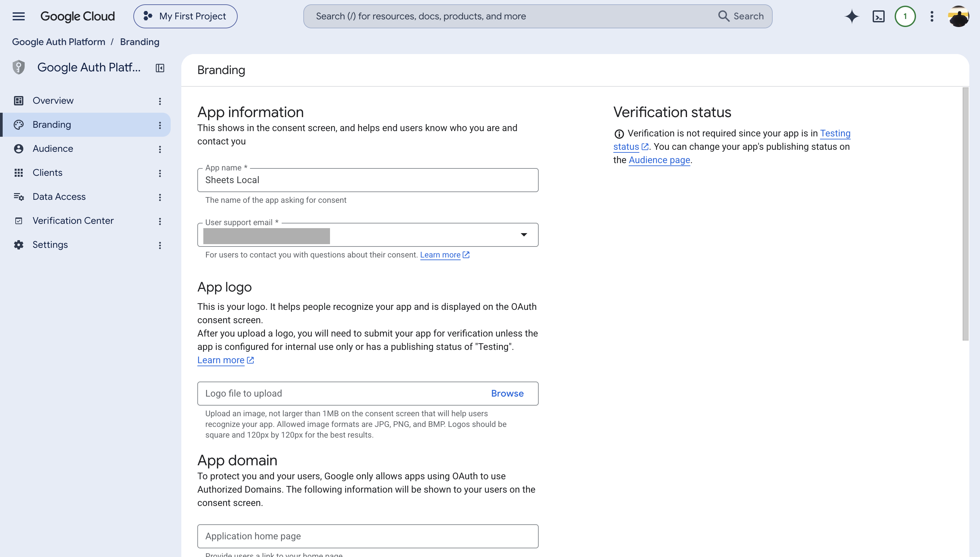The width and height of the screenshot is (980, 557).
Task: Select Audience in the sidebar
Action: (x=85, y=148)
